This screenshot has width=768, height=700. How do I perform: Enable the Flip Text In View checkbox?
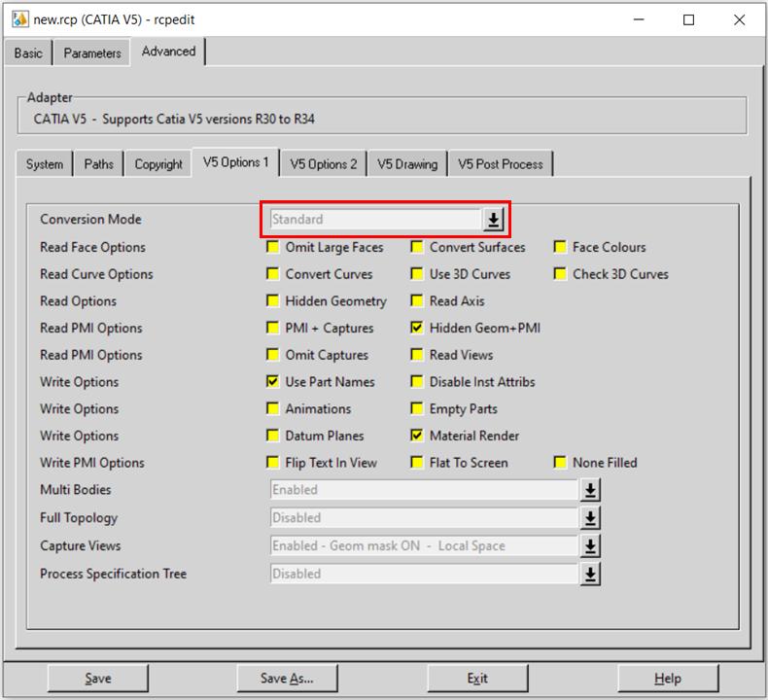272,462
